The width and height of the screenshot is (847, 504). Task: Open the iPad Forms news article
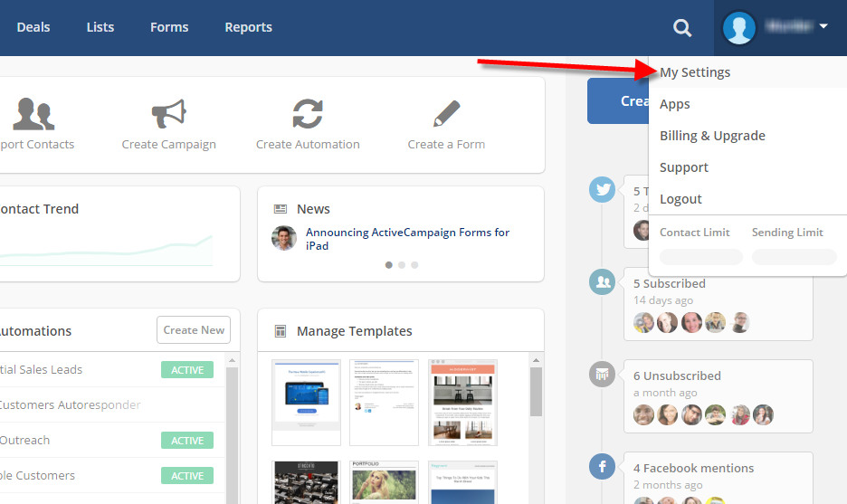click(x=408, y=239)
